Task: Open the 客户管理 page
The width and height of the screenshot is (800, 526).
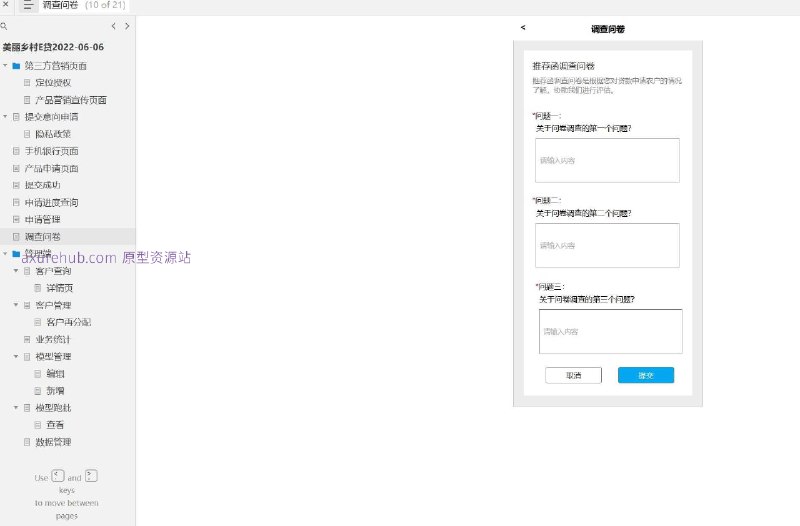Action: point(53,305)
